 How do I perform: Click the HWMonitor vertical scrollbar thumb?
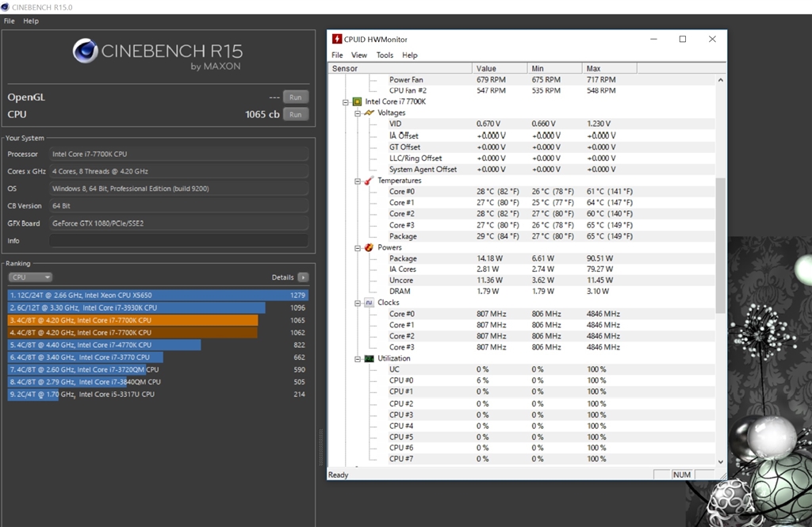[720, 245]
